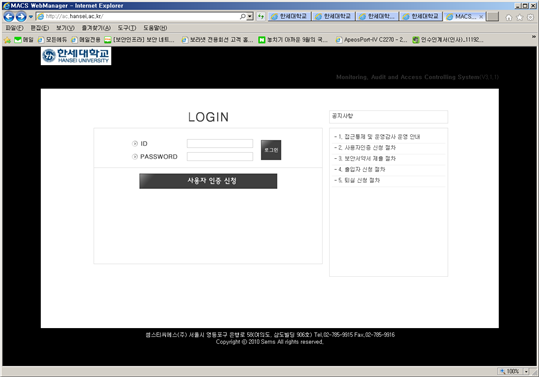This screenshot has width=539, height=381.
Task: Open the 도움말(H) menu
Action: [155, 28]
